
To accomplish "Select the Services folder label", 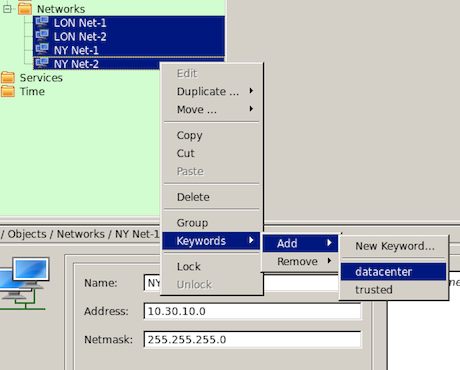I will click(x=41, y=78).
